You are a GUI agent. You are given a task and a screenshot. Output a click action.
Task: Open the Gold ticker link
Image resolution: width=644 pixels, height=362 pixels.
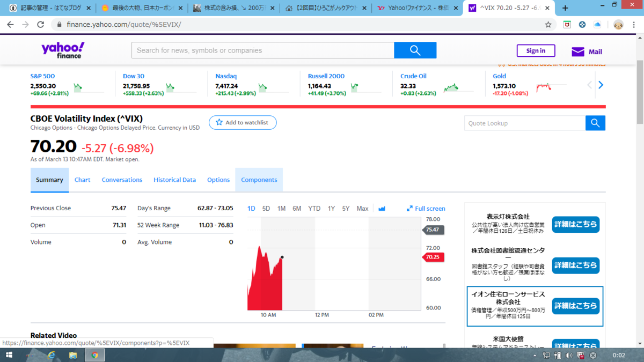(500, 76)
